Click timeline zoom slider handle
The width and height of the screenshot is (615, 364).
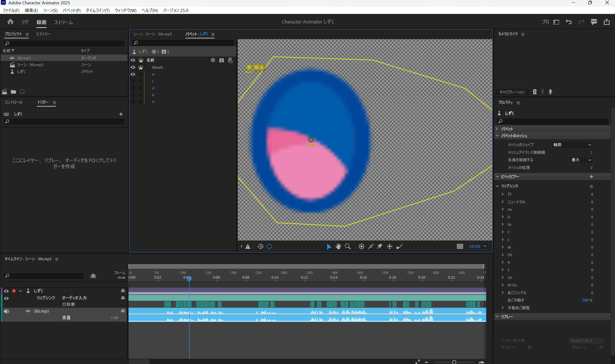point(454,362)
